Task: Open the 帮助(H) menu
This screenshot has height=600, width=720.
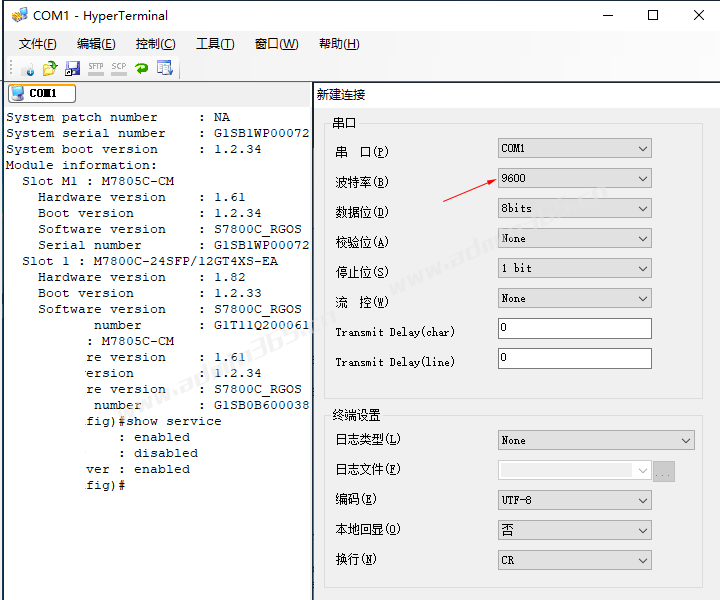Action: [x=339, y=44]
